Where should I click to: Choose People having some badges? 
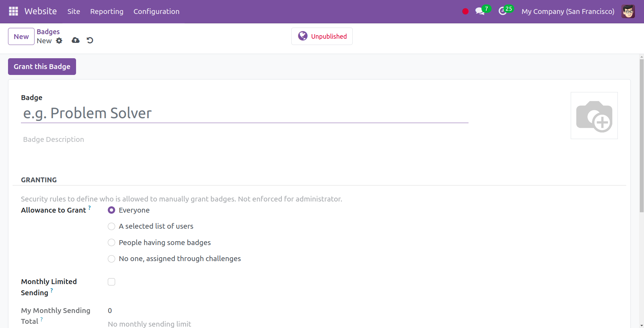(112, 243)
